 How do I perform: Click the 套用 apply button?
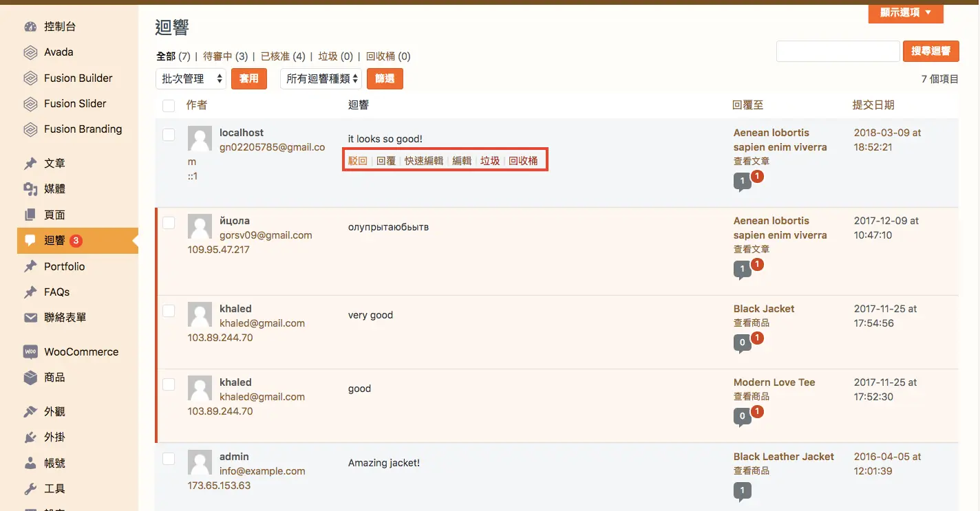249,78
